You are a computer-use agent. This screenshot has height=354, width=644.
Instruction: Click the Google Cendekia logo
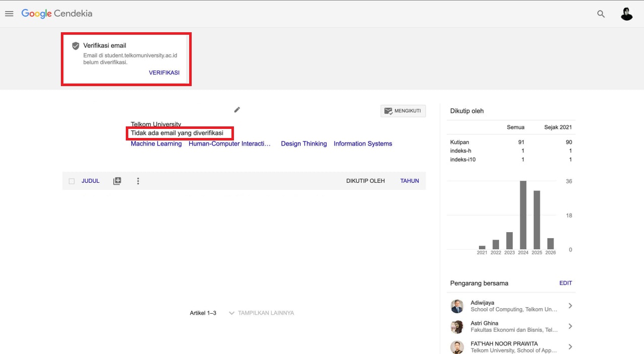pos(57,14)
